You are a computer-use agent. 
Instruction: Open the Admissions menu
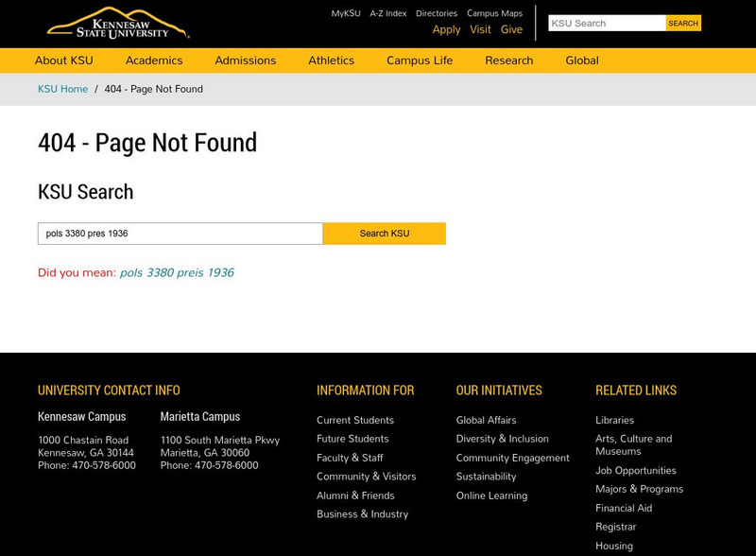tap(246, 61)
